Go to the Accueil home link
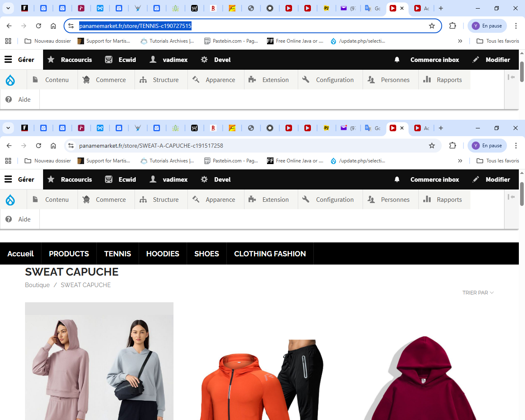 pyautogui.click(x=21, y=254)
